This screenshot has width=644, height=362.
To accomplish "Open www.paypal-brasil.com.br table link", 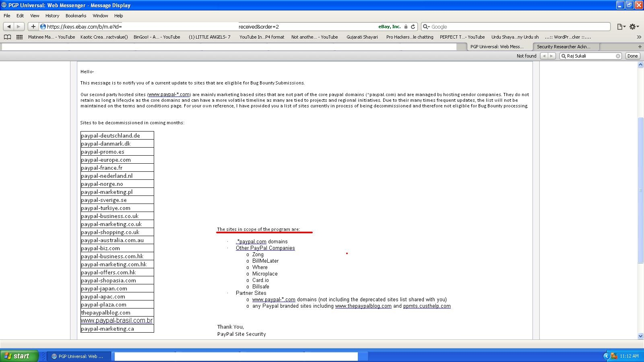I will click(117, 321).
